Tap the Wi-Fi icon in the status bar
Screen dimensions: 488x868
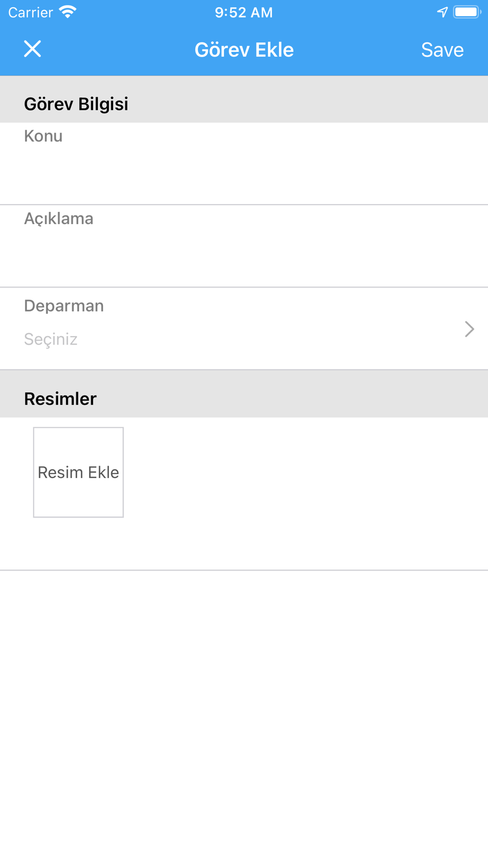67,12
